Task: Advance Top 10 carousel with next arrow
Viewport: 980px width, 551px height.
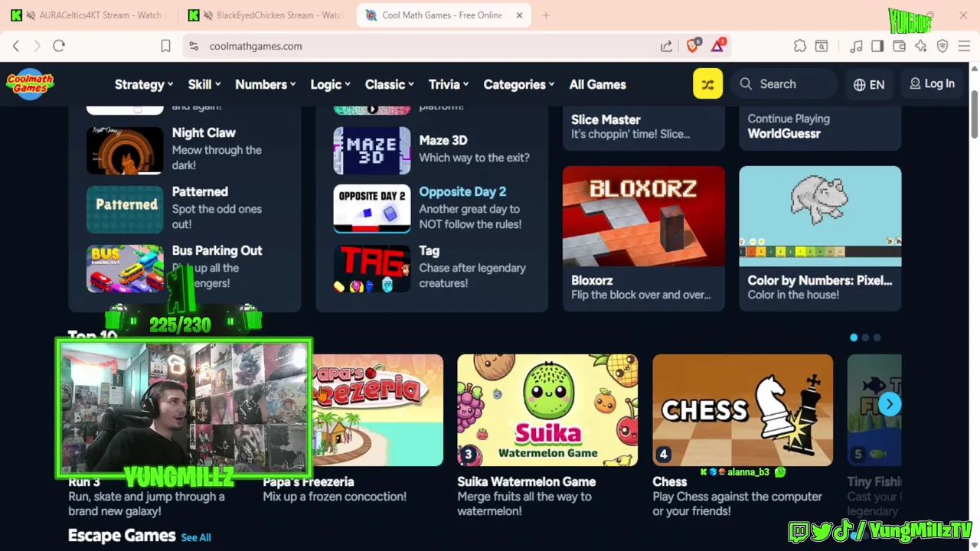Action: tap(889, 404)
